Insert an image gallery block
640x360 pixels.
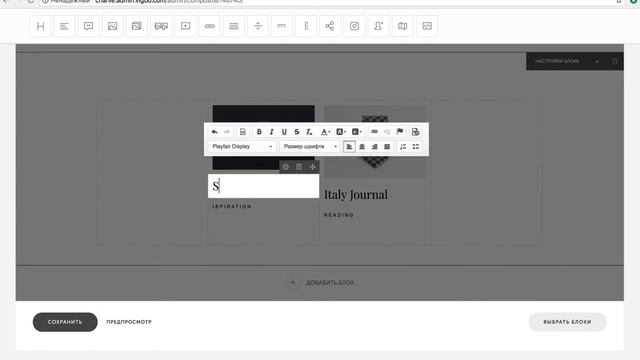tap(137, 26)
